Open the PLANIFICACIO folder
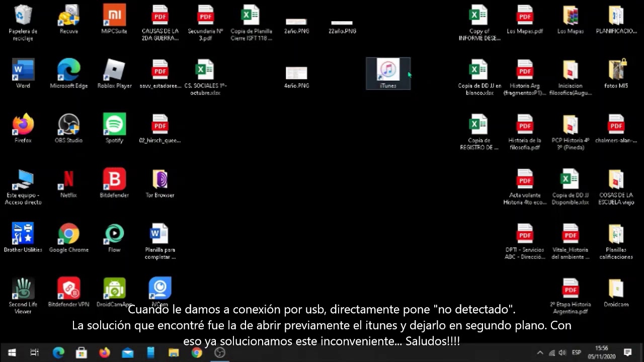 coord(616,20)
